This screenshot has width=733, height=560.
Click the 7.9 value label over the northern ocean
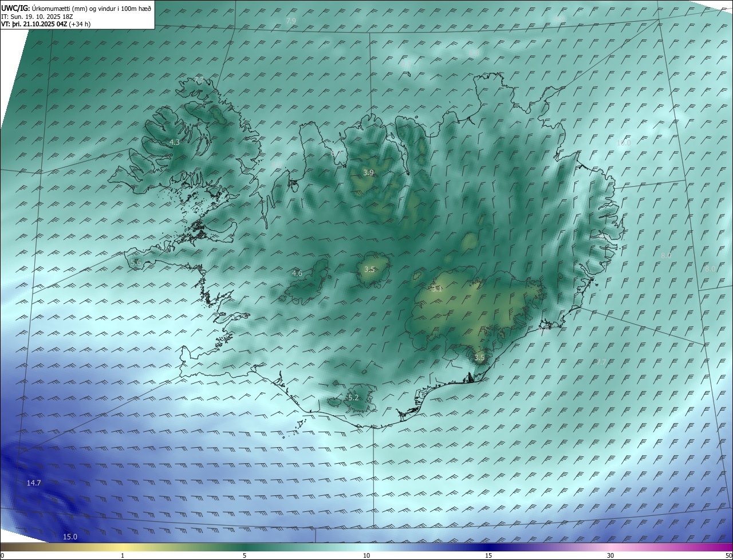tap(291, 21)
